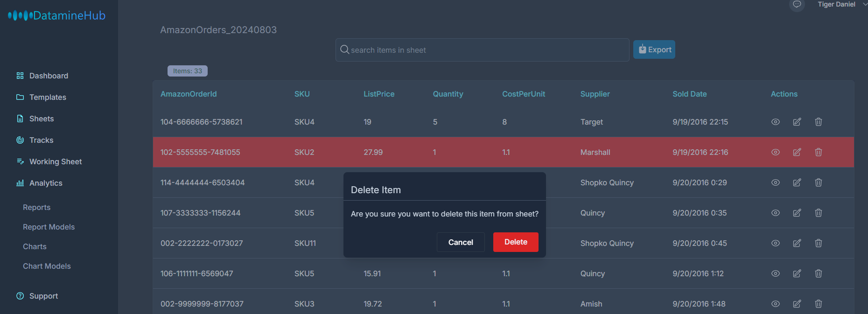This screenshot has height=314, width=868.
Task: Select order ID 104-6666666-5738621
Action: click(202, 122)
